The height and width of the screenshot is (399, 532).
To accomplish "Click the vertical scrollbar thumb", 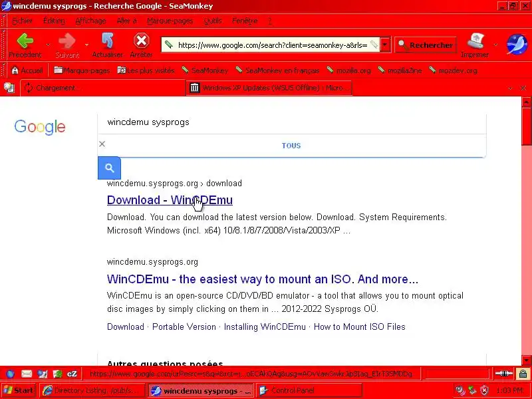I will tap(527, 126).
